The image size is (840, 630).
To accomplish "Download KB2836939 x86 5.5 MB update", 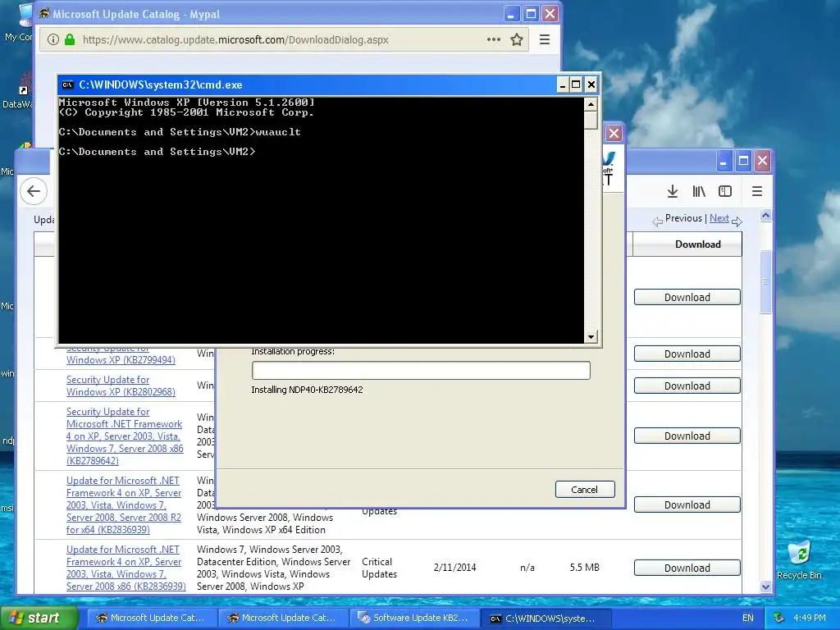I will (x=687, y=568).
